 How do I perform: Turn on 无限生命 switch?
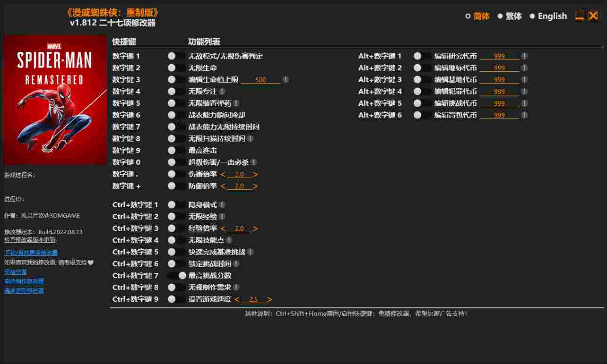click(x=176, y=68)
